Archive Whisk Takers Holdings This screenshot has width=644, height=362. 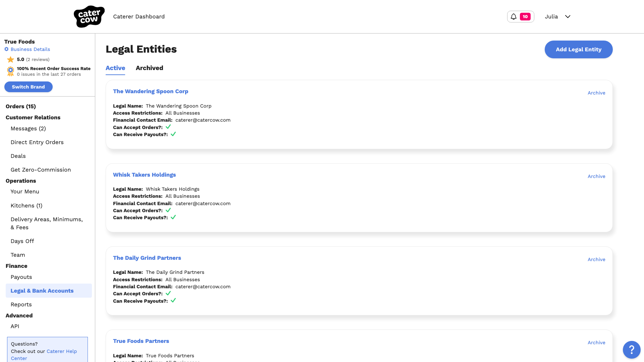[x=596, y=176]
